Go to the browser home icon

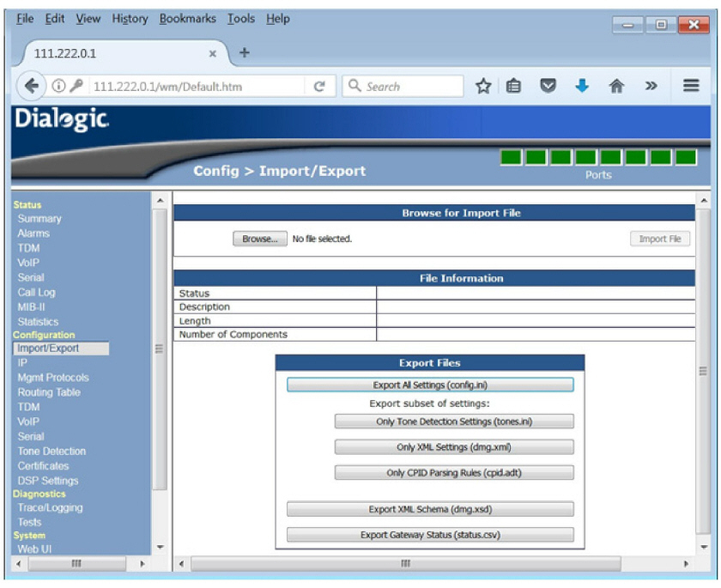[x=616, y=86]
